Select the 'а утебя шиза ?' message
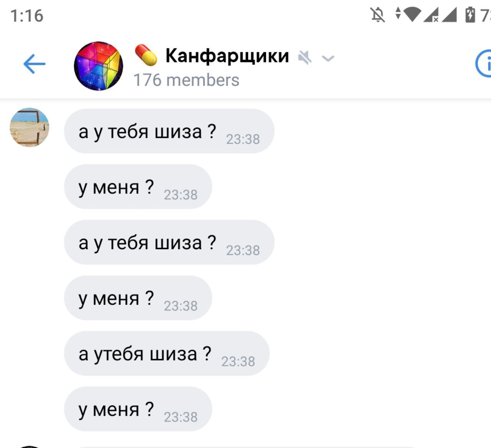Image resolution: width=491 pixels, height=448 pixels. (167, 353)
